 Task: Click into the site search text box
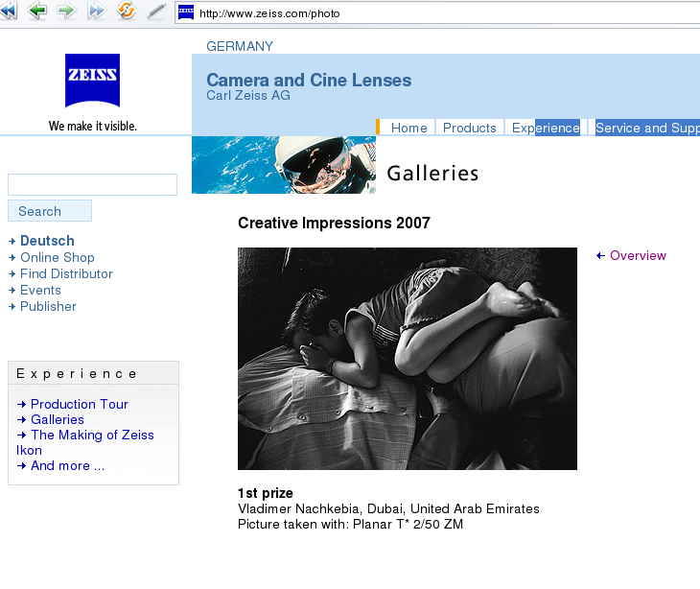point(92,184)
